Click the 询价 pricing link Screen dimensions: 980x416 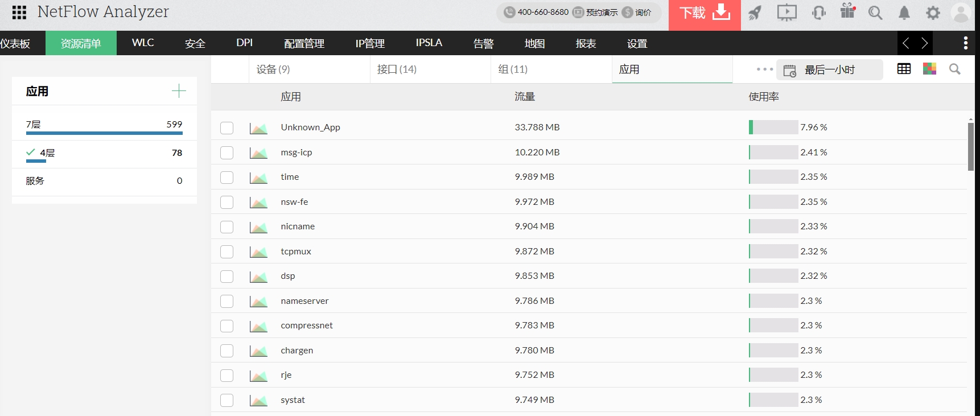[637, 12]
